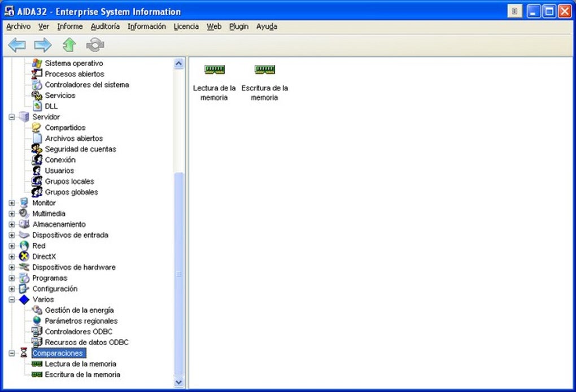This screenshot has height=392, width=576.
Task: Open the Licencia menu
Action: tap(186, 27)
